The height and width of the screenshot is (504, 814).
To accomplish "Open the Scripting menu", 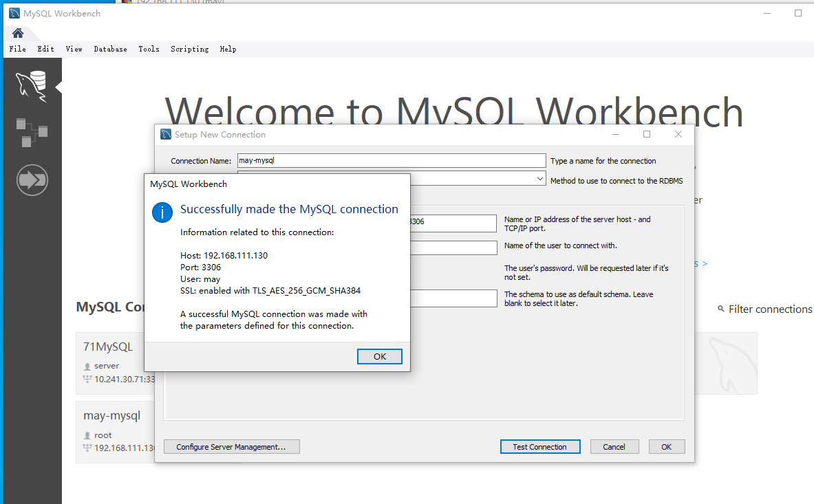I will click(189, 49).
